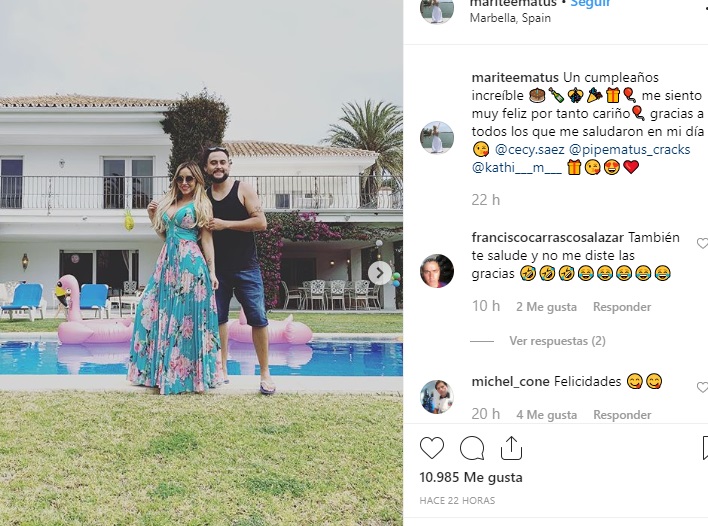This screenshot has height=526, width=708.
Task: Visit the @cecy.saez mention
Action: click(x=530, y=149)
